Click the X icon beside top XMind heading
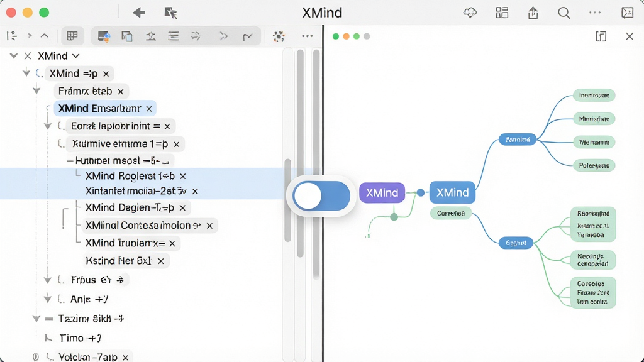The width and height of the screenshot is (644, 362). tap(28, 56)
